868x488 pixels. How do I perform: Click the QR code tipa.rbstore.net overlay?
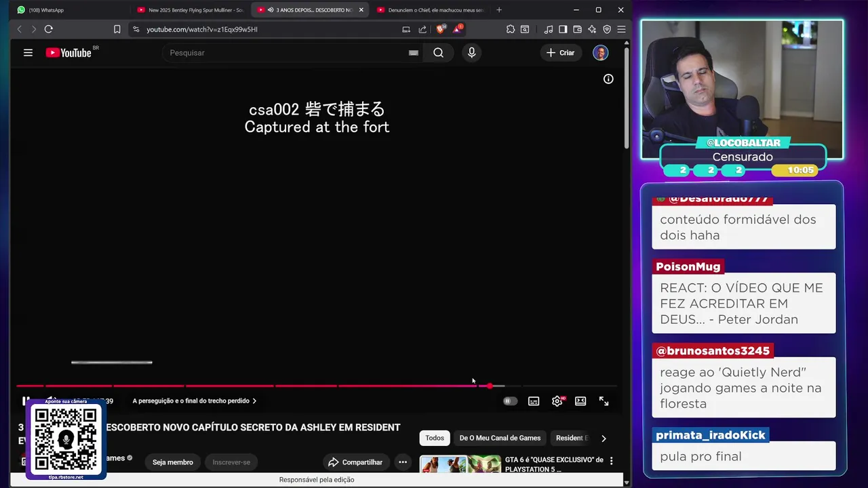click(x=66, y=440)
